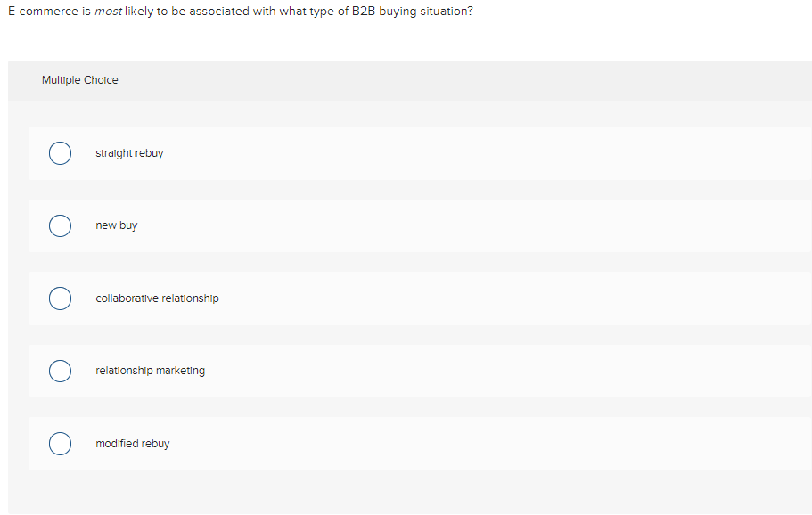Image resolution: width=812 pixels, height=515 pixels.
Task: Select the new buy radio button
Action: pyautogui.click(x=60, y=225)
